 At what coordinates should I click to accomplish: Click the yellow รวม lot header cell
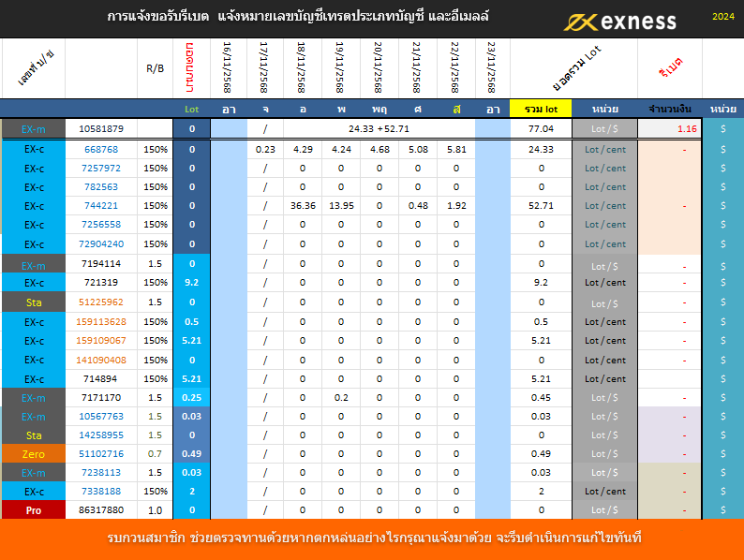(x=541, y=109)
